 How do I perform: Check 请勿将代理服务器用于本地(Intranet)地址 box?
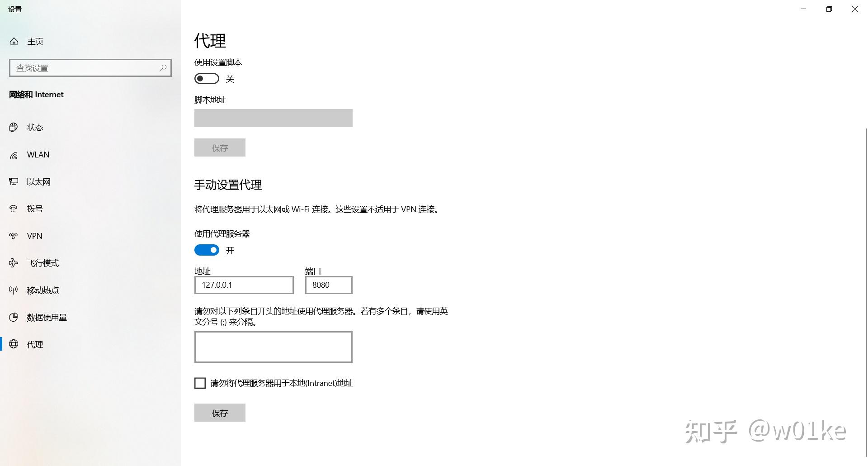click(x=200, y=383)
